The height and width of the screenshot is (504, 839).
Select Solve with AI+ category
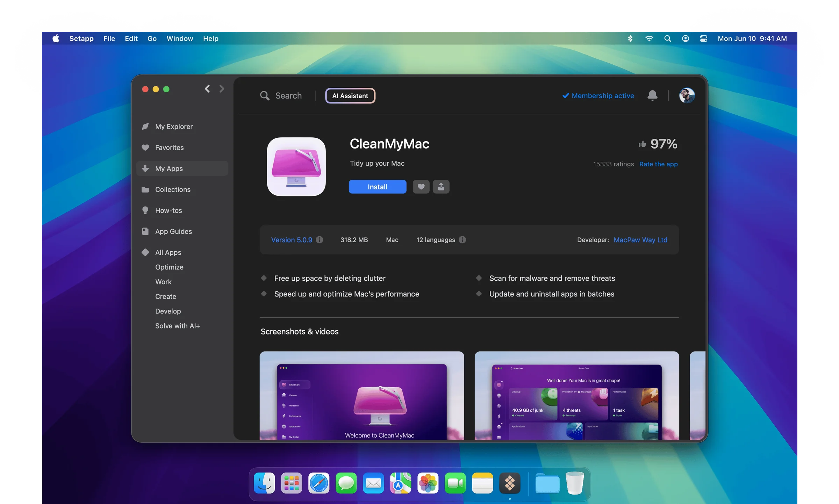(x=178, y=326)
